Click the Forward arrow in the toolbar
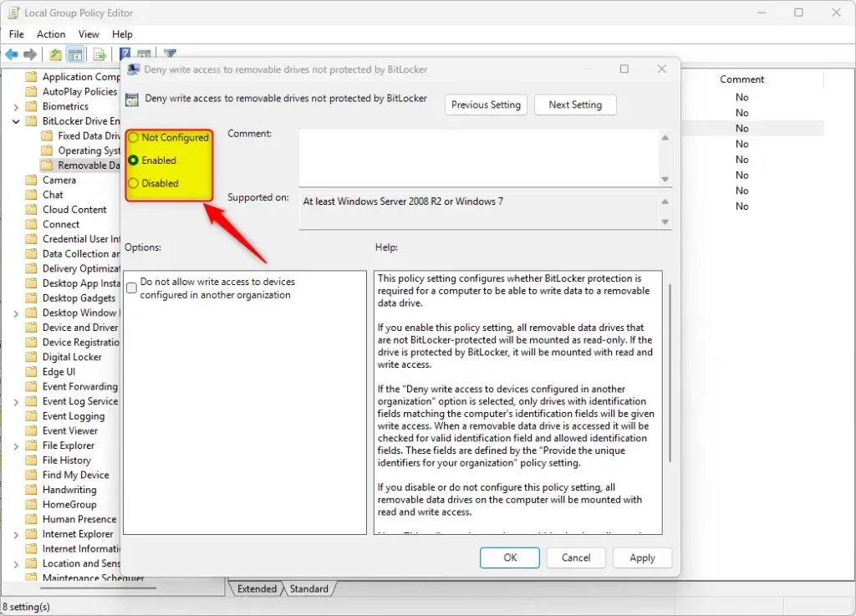Image resolution: width=856 pixels, height=616 pixels. pyautogui.click(x=31, y=54)
